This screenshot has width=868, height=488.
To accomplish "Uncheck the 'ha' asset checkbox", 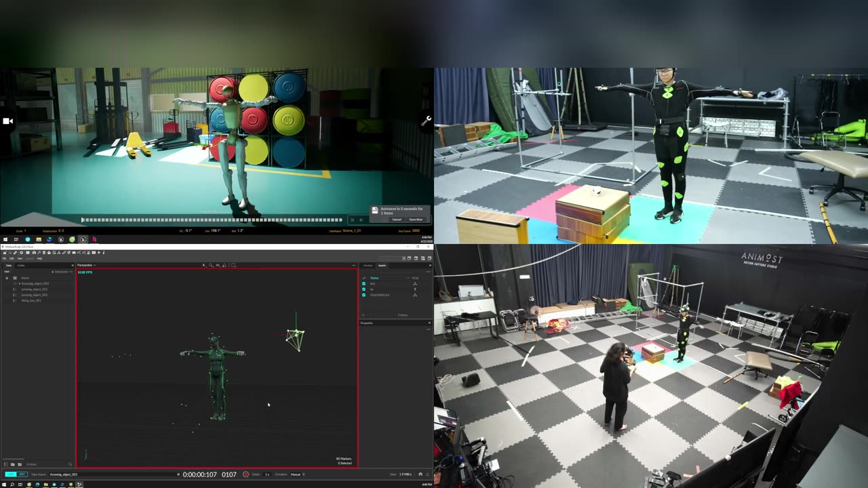I will (x=364, y=289).
